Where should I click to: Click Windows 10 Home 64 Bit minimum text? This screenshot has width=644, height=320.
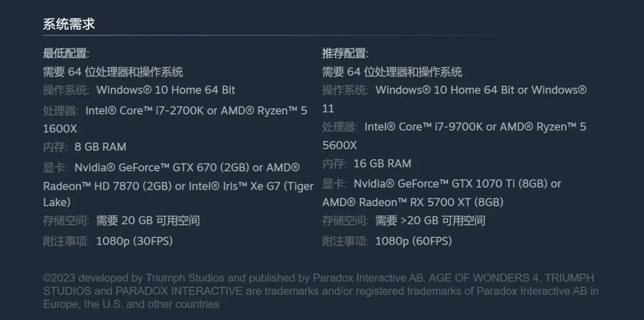166,90
